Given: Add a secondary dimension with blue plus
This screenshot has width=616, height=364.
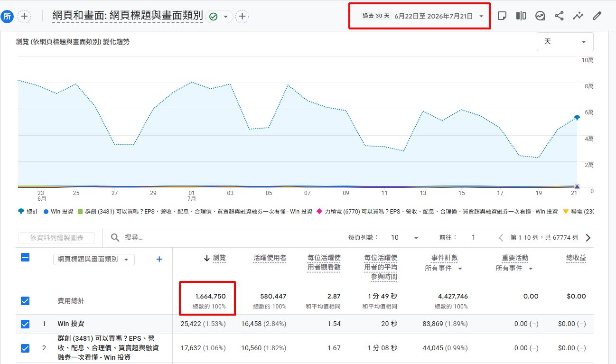Looking at the screenshot, I should tap(159, 259).
